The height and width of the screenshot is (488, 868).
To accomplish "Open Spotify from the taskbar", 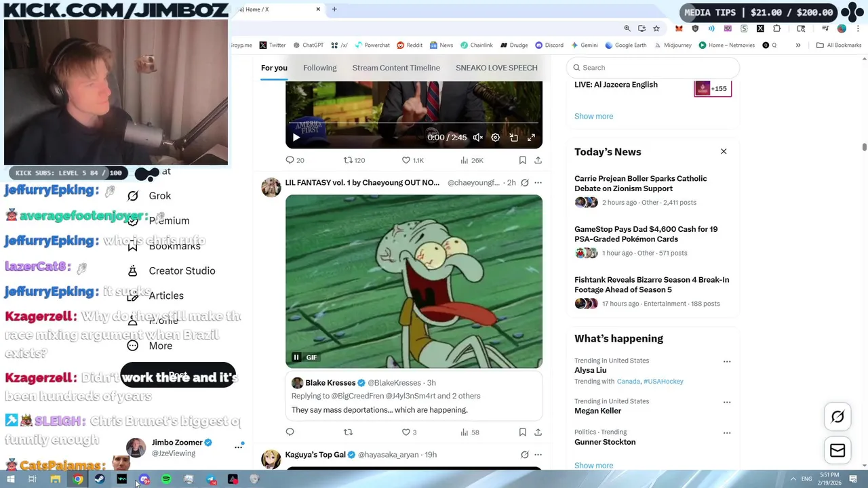I will point(166,479).
